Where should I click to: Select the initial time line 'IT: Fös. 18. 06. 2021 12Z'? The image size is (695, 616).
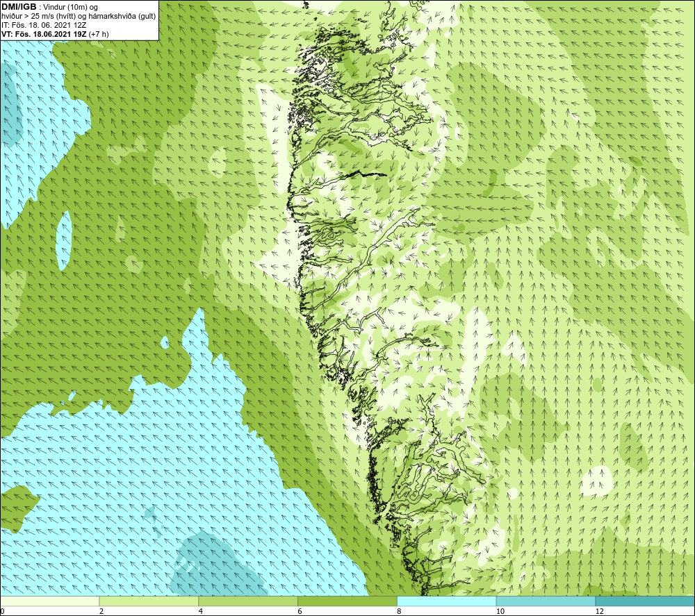pyautogui.click(x=44, y=25)
